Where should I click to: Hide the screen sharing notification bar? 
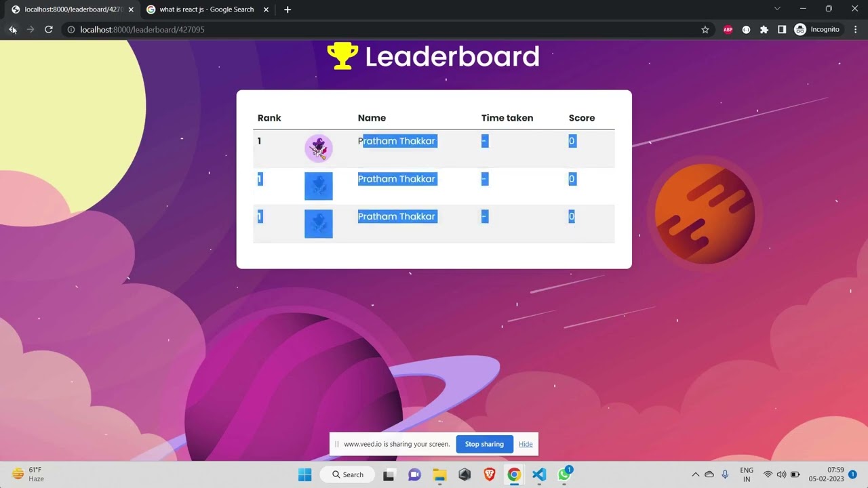(526, 444)
